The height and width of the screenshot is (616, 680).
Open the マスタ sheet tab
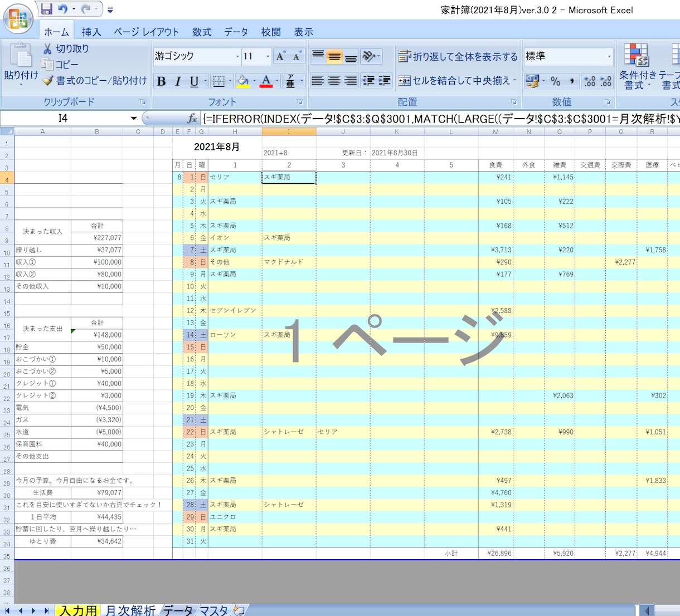click(213, 610)
